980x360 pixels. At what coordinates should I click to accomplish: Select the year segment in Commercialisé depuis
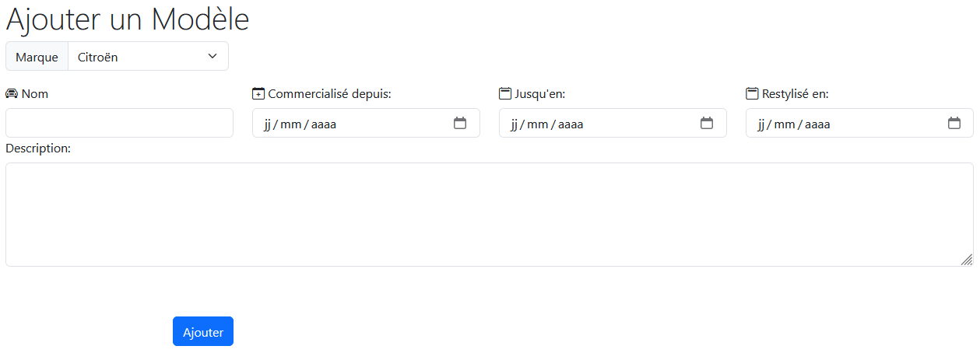[324, 124]
